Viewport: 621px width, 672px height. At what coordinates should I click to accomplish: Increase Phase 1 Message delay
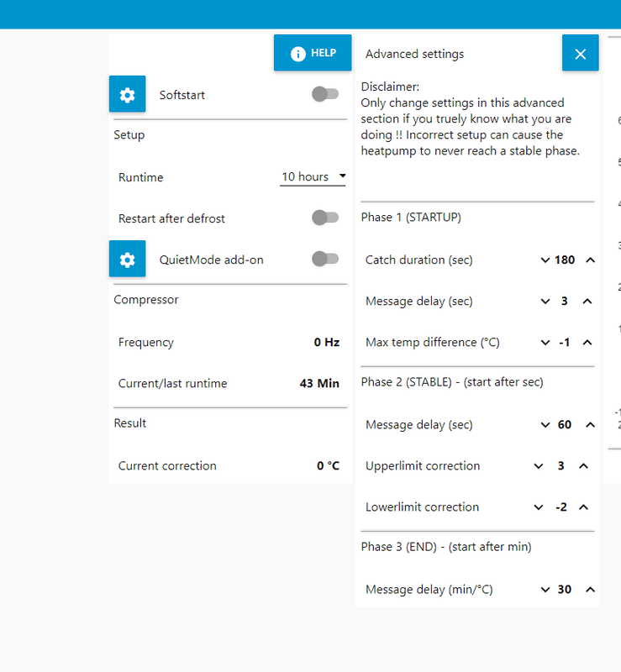(x=587, y=302)
